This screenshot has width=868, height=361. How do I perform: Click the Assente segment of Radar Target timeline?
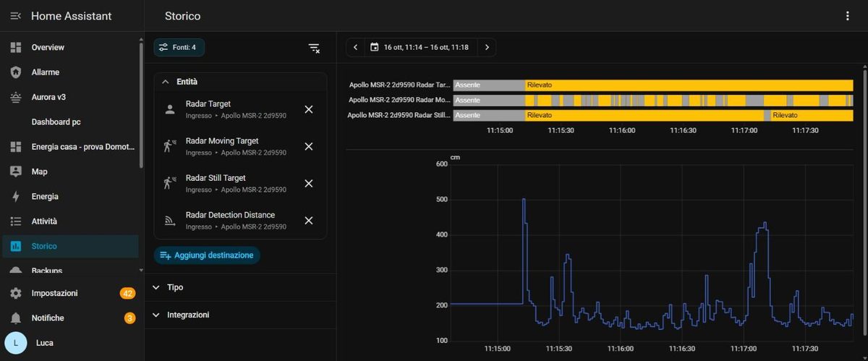[x=489, y=85]
